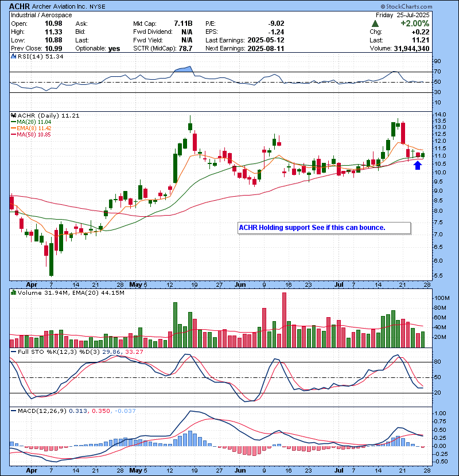Click the 80 level on stochastic axis
The width and height of the screenshot is (459, 476).
coord(438,362)
